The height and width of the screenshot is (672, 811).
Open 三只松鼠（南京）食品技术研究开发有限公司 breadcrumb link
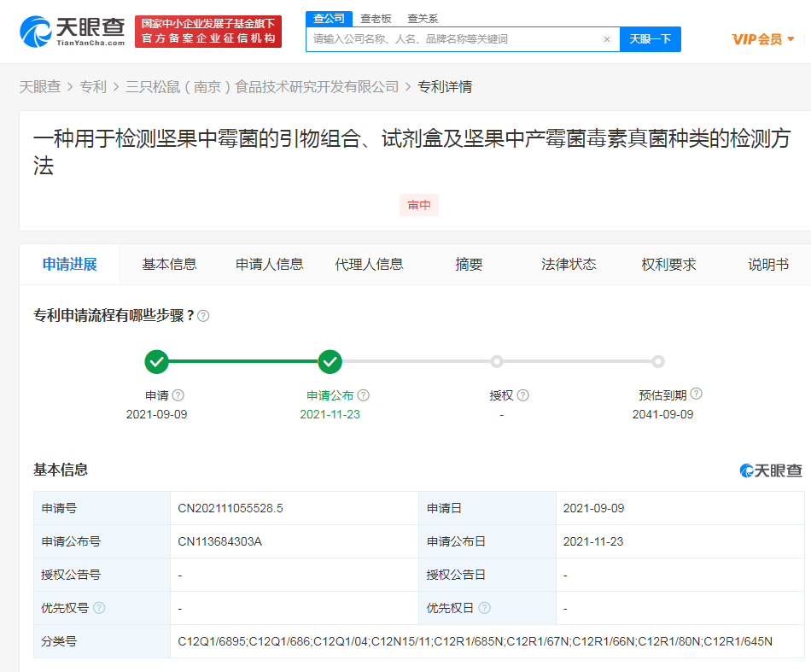coord(262,86)
